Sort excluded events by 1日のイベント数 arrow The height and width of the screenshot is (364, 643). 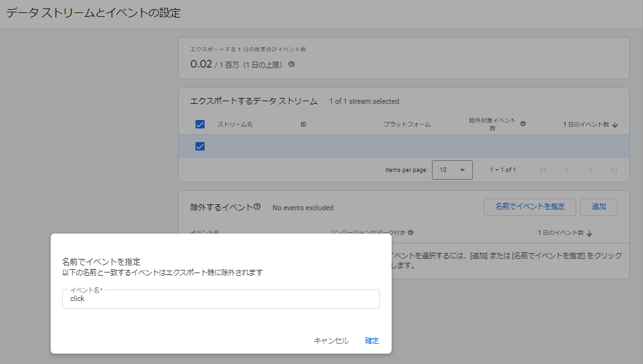click(590, 233)
